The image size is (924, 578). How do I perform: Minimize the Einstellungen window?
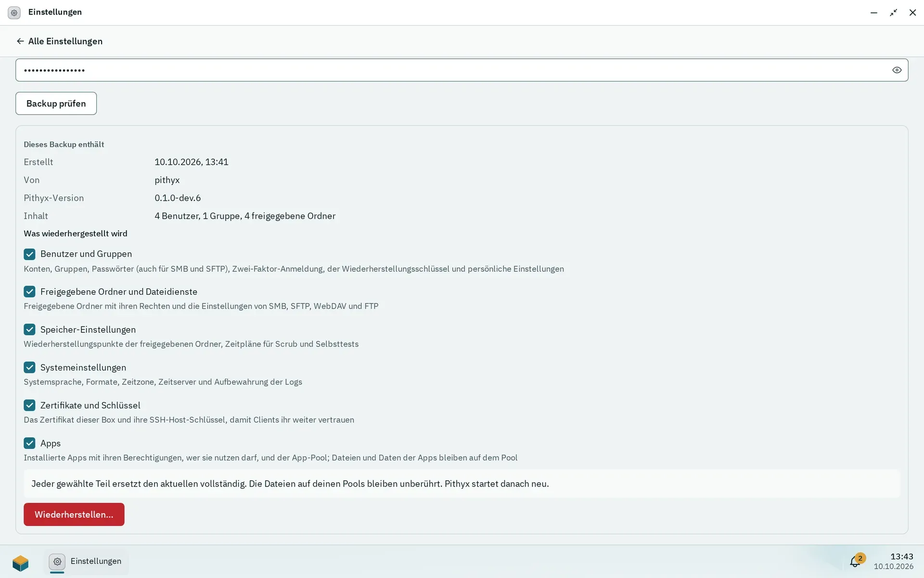tap(874, 13)
